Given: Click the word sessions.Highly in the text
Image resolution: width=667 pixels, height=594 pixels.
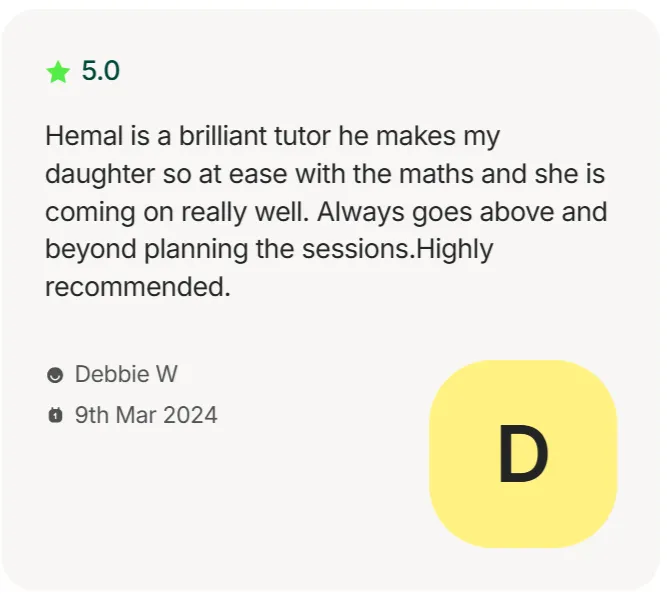Looking at the screenshot, I should coord(398,250).
